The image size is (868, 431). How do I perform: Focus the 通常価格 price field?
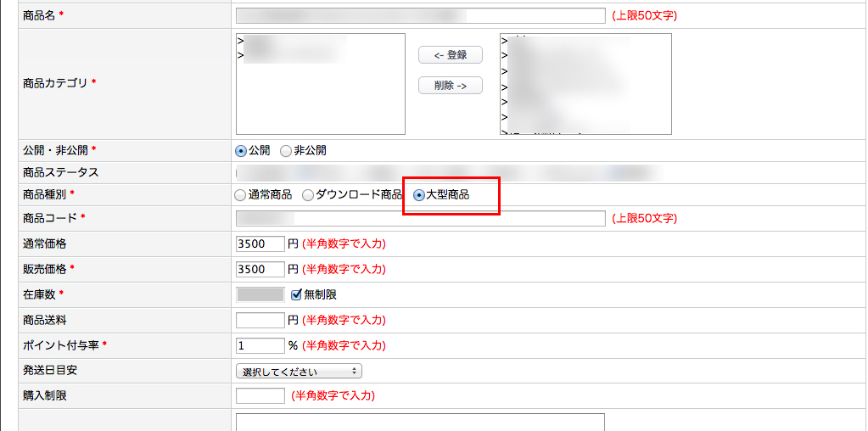click(x=260, y=243)
